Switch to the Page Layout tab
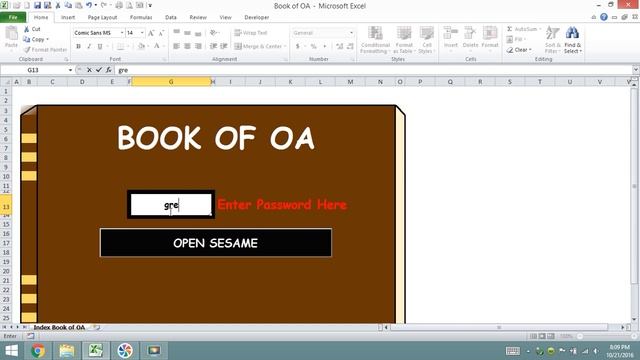The image size is (640, 360). click(x=102, y=18)
